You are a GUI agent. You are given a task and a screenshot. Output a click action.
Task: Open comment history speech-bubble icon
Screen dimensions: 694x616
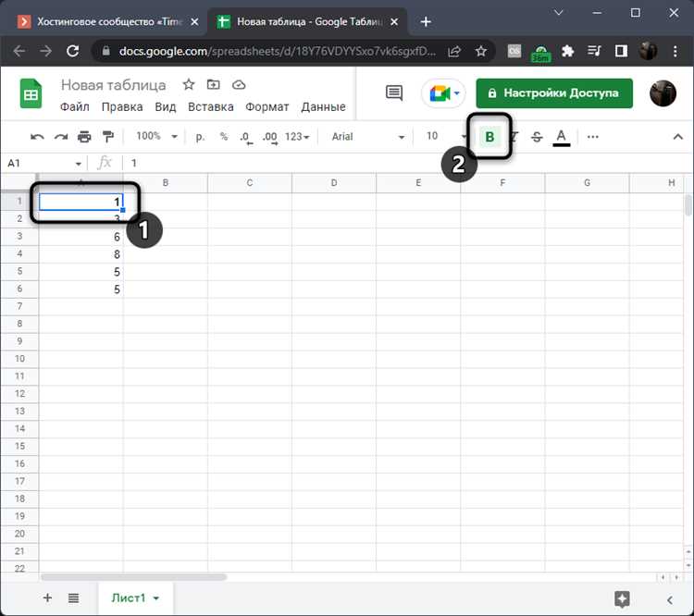coord(394,92)
